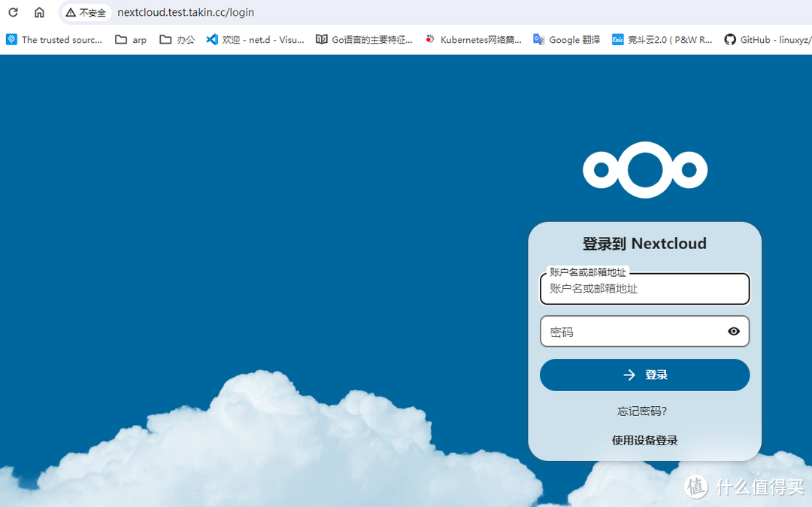The height and width of the screenshot is (507, 812).
Task: Click the Nextcloud logo
Action: [x=644, y=169]
